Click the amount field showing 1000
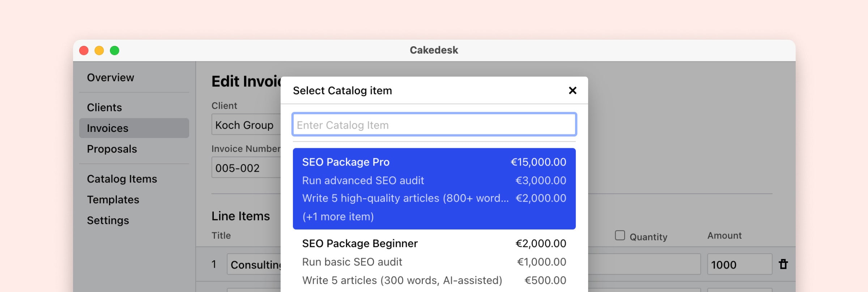The height and width of the screenshot is (292, 868). click(x=739, y=265)
